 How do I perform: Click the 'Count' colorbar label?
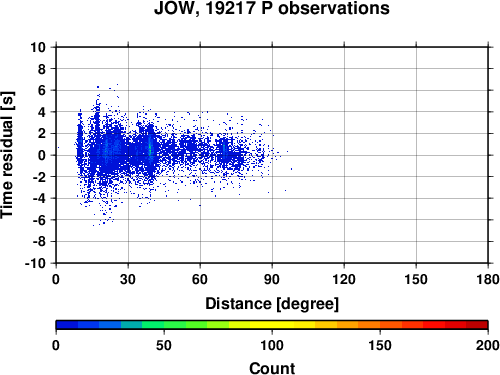pos(272,368)
